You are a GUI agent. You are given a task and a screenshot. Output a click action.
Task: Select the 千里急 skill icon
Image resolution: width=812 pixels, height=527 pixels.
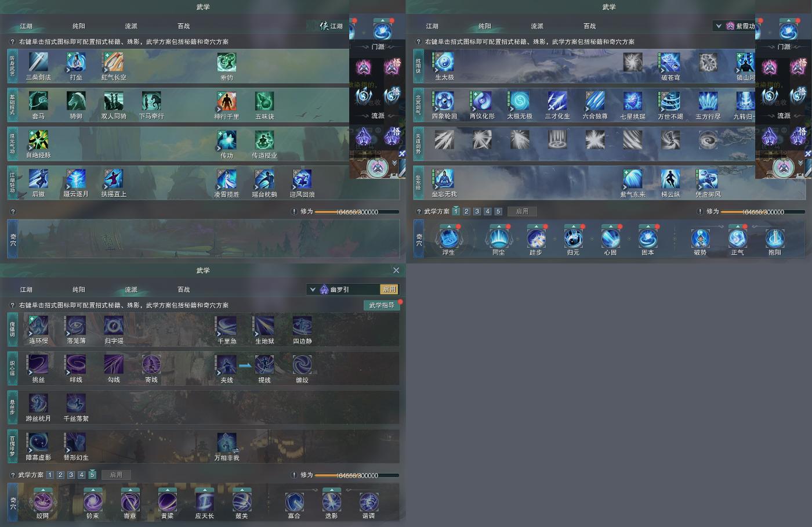(x=227, y=326)
